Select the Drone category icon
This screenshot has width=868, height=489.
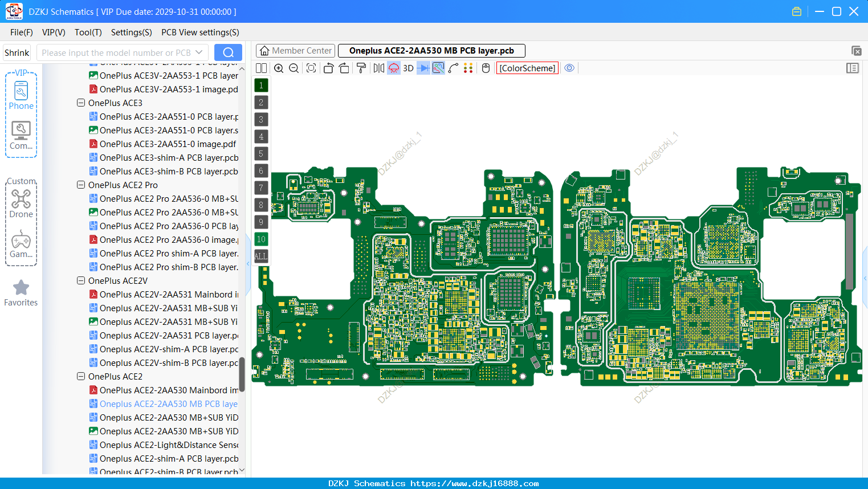(x=21, y=204)
